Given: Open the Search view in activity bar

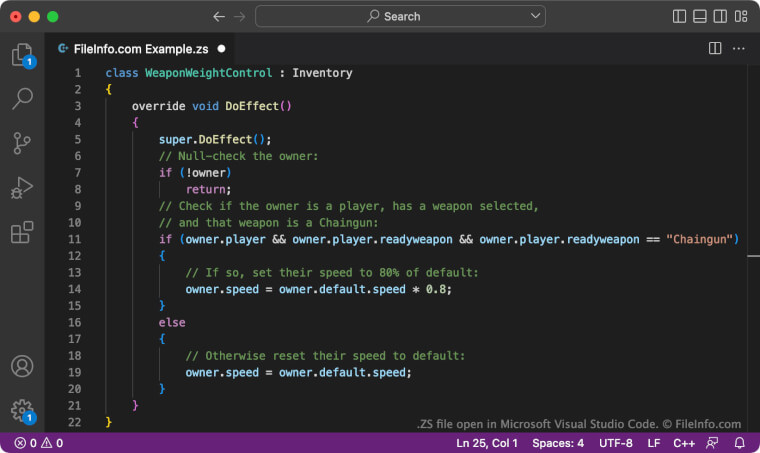Looking at the screenshot, I should click(x=22, y=98).
